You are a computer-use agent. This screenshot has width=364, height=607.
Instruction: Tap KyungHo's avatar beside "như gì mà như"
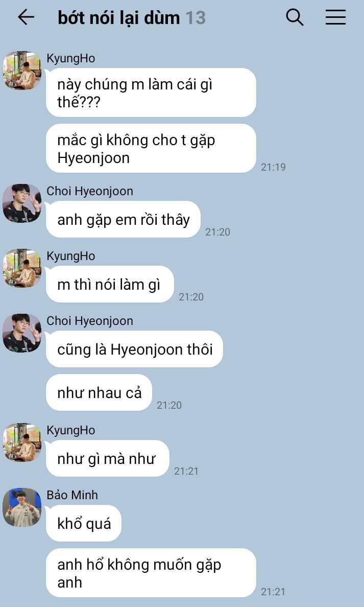[21, 442]
